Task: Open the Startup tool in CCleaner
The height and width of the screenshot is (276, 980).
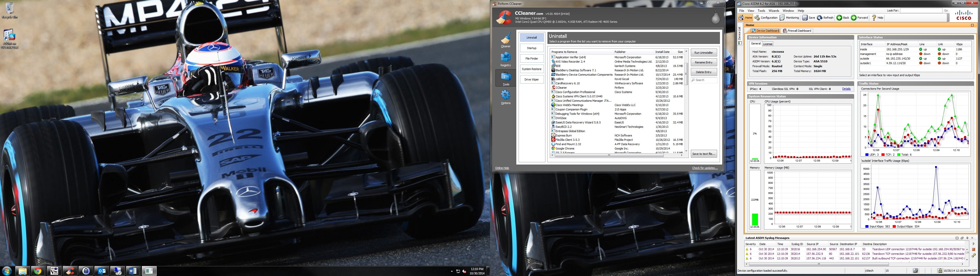Action: [x=531, y=48]
